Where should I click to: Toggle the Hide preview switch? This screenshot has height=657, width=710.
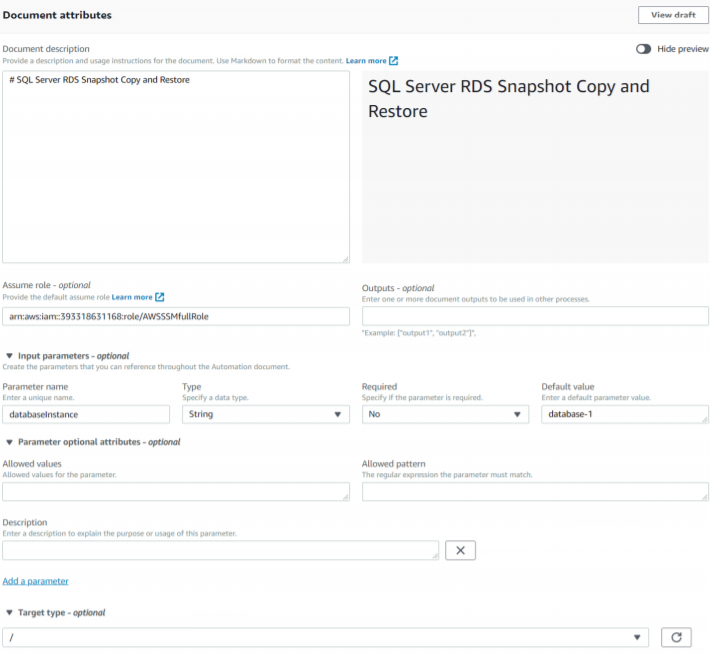[643, 49]
